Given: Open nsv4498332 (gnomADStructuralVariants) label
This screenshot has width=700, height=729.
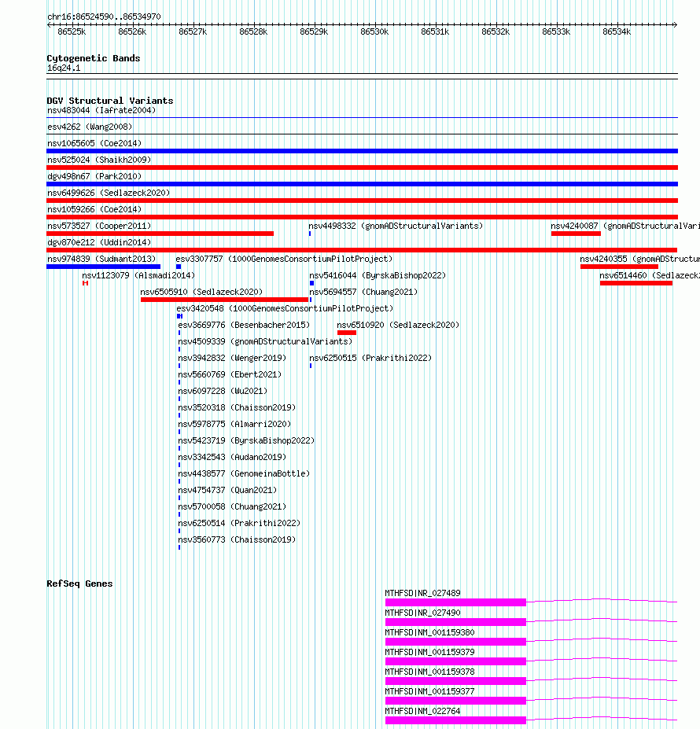Looking at the screenshot, I should [x=396, y=226].
